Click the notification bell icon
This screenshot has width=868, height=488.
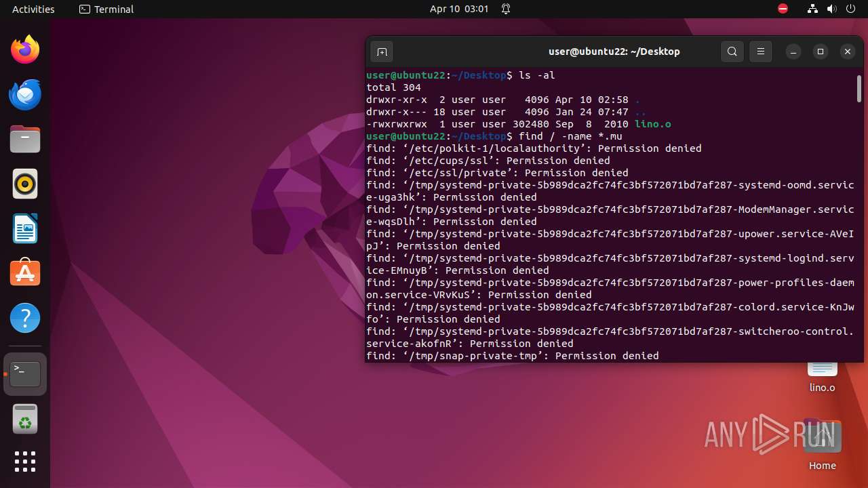[506, 9]
